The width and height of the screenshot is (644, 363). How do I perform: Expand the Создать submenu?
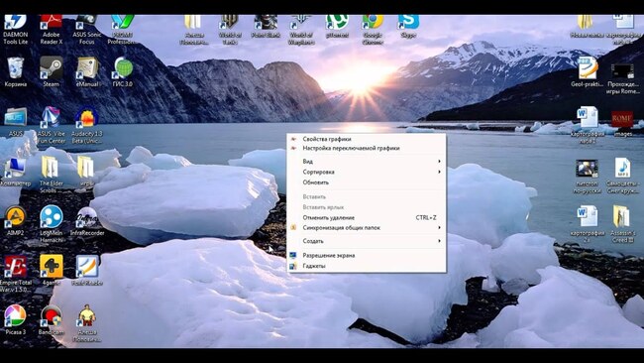367,241
